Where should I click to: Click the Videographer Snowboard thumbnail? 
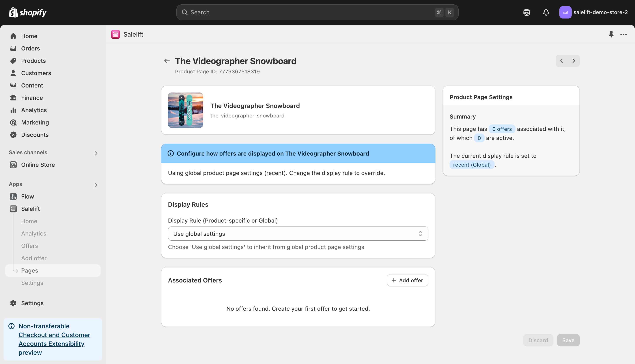185,110
